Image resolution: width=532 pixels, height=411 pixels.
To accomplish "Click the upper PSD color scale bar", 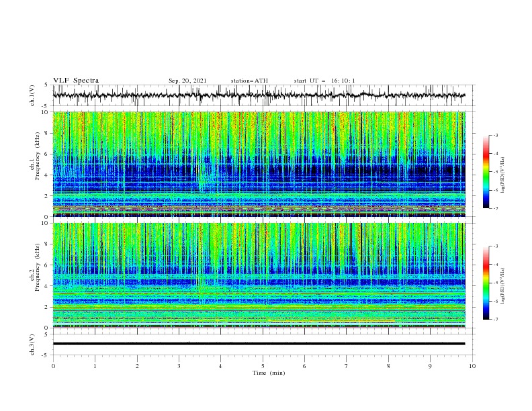I will 486,172.
